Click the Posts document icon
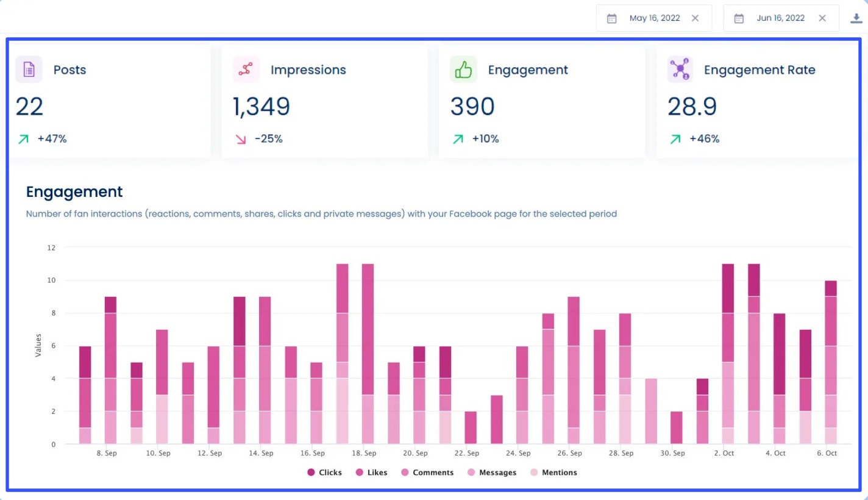The height and width of the screenshot is (500, 868). (27, 70)
